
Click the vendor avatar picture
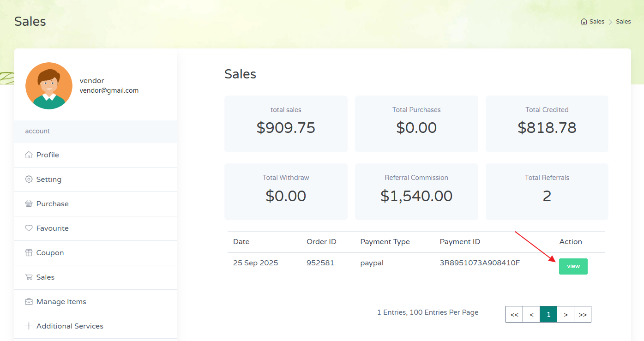pos(49,86)
